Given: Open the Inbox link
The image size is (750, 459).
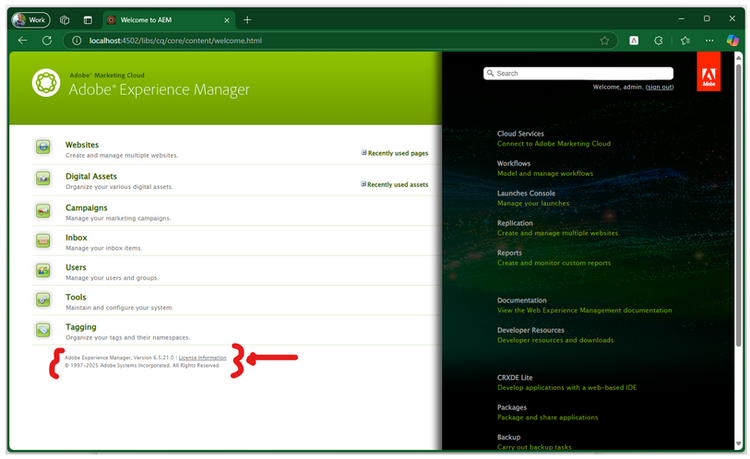Looking at the screenshot, I should tap(77, 238).
